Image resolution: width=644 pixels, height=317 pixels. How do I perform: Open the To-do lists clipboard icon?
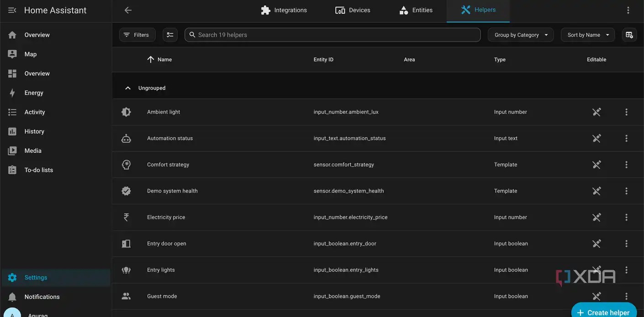click(x=12, y=170)
